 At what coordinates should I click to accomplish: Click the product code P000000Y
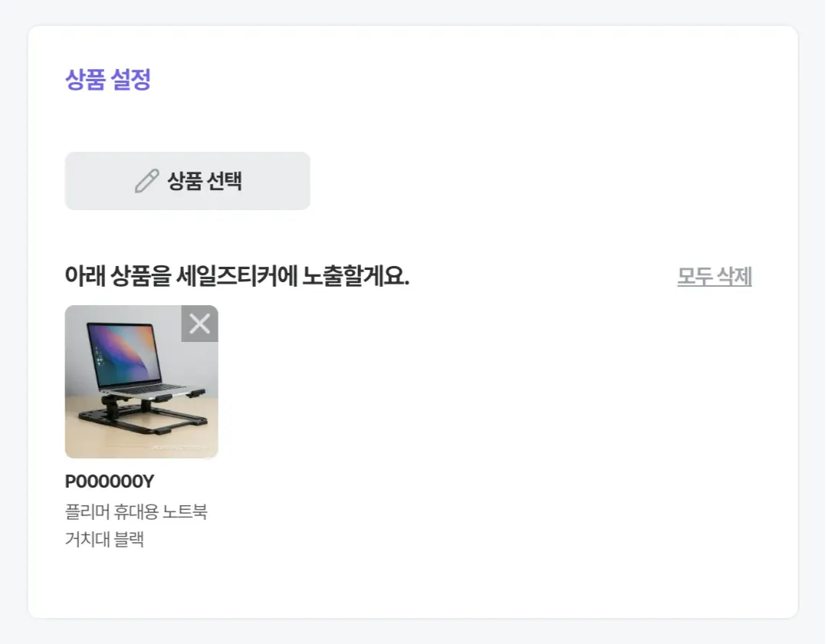[x=110, y=481]
